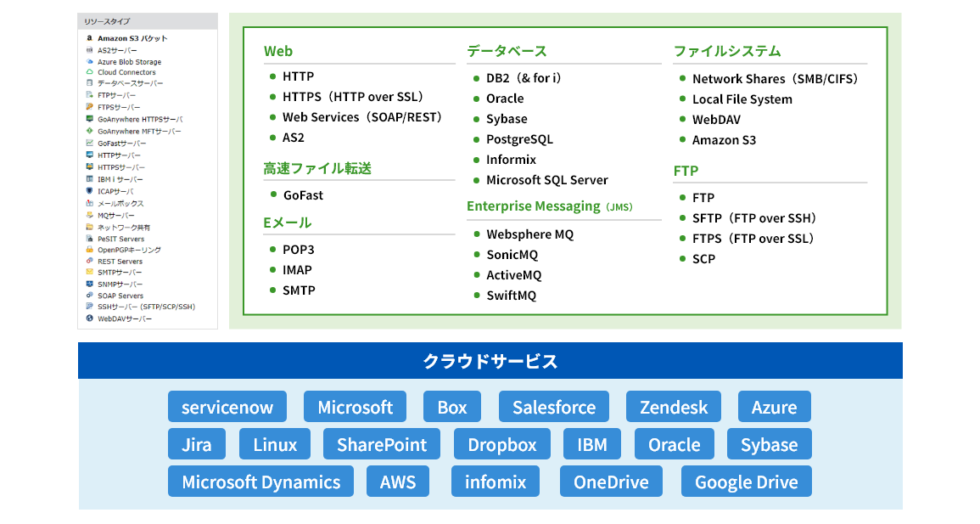The width and height of the screenshot is (980, 524).
Task: Click the IBM button
Action: [592, 444]
